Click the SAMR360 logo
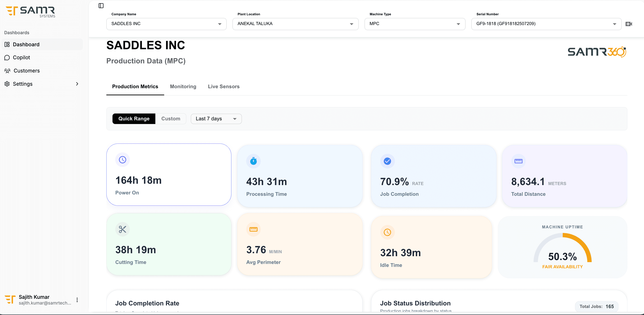The height and width of the screenshot is (315, 644). (597, 52)
